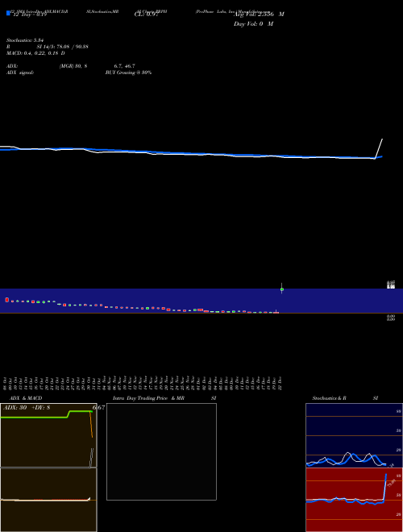
Task: Click the blue 12 Day SMA legend square
Action: [8, 13]
